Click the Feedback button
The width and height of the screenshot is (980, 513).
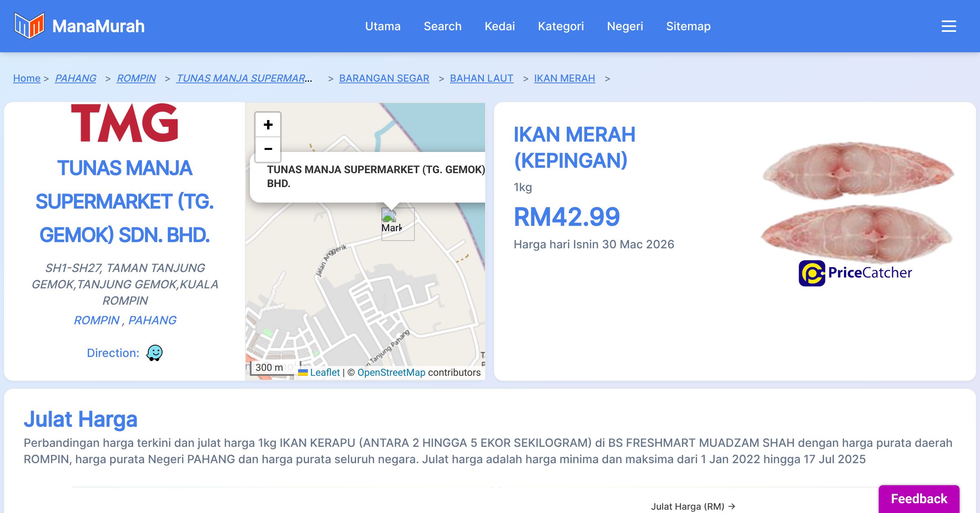919,499
